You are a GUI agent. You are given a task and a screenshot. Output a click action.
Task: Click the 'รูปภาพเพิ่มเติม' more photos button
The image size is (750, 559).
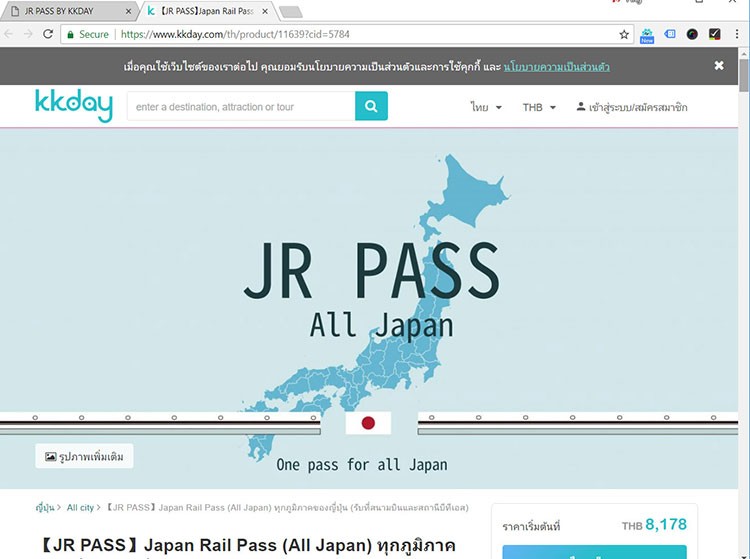[84, 456]
